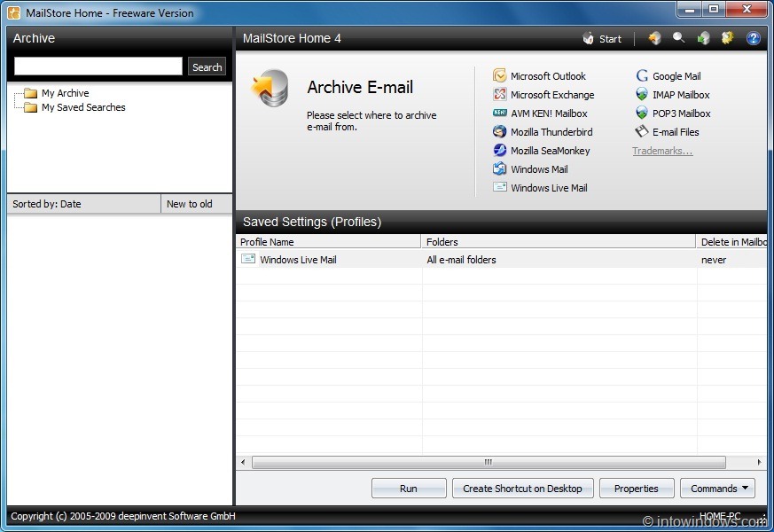Select My Archive folder in tree

57,93
